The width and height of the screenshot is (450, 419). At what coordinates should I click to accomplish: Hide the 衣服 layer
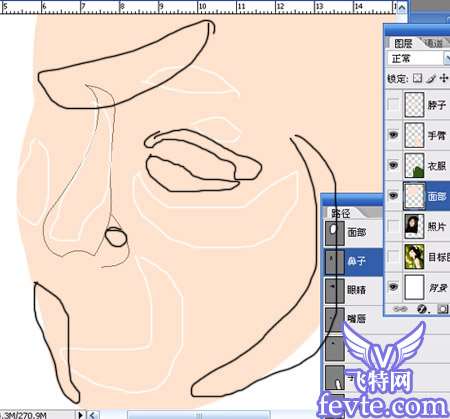point(394,165)
